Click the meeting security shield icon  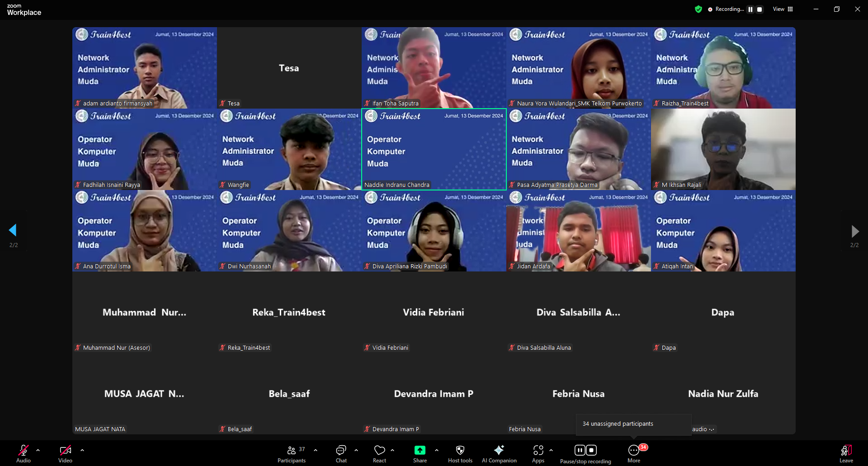coord(698,9)
